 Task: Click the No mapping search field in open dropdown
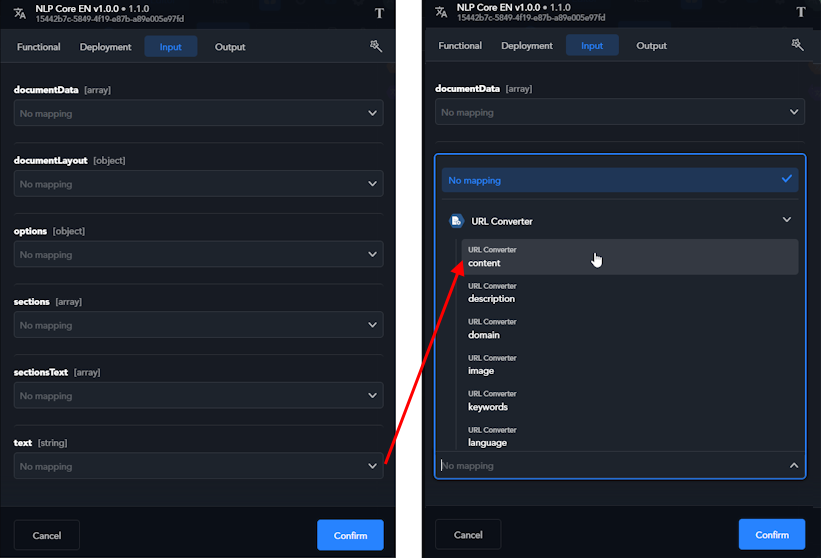[x=610, y=466]
